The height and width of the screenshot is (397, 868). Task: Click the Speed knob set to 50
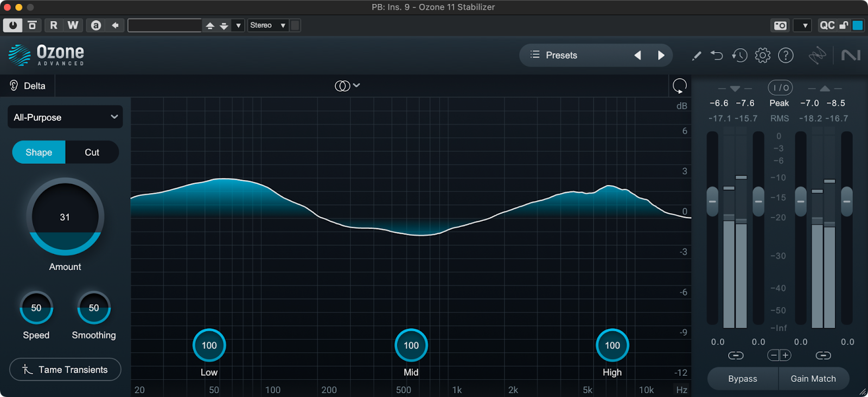click(x=36, y=308)
